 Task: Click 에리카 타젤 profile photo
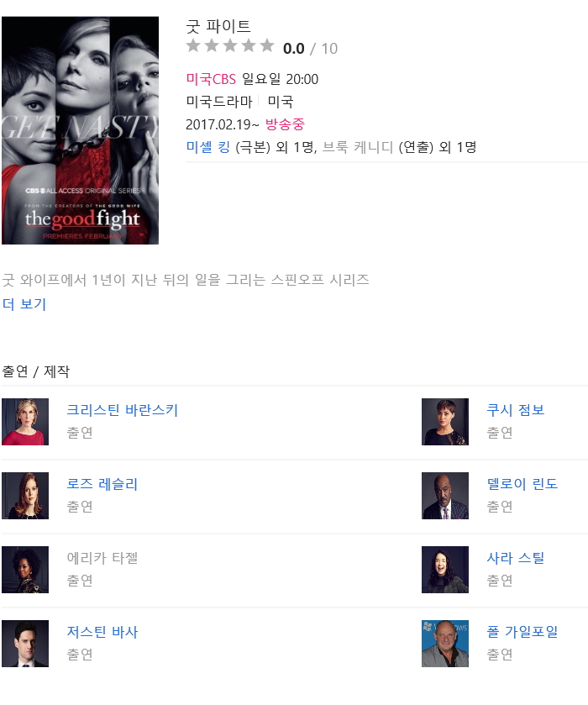(25, 570)
